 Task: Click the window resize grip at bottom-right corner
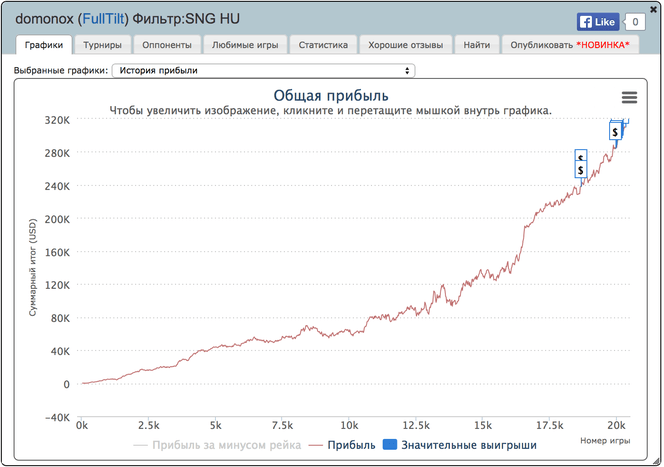point(657,461)
